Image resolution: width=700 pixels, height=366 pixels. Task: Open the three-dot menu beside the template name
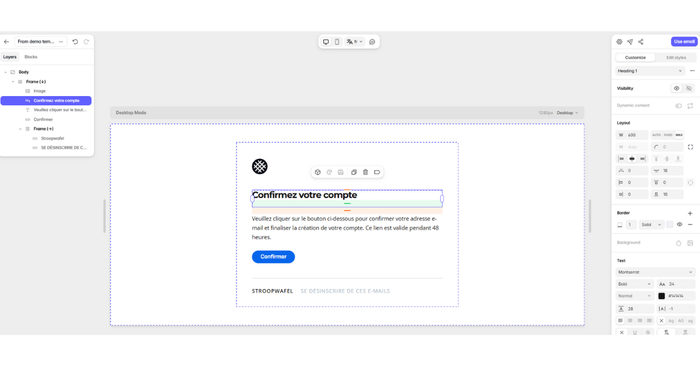click(61, 42)
